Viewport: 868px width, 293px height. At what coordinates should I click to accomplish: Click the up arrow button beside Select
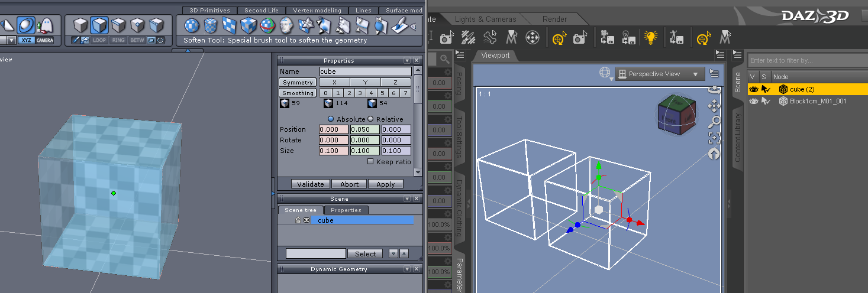click(404, 254)
